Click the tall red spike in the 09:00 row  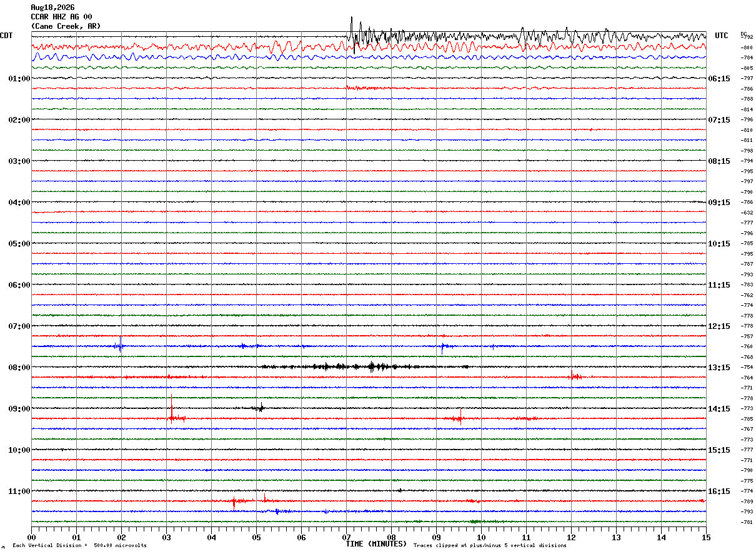(171, 409)
